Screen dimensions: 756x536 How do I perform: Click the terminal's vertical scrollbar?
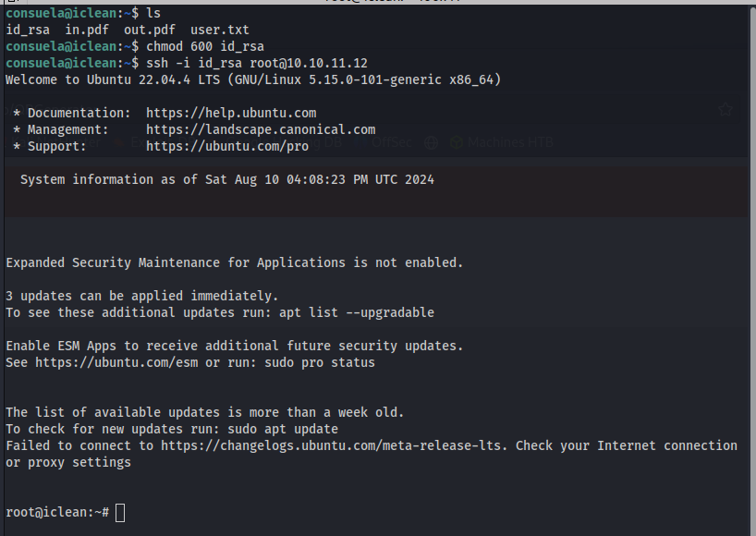752,270
